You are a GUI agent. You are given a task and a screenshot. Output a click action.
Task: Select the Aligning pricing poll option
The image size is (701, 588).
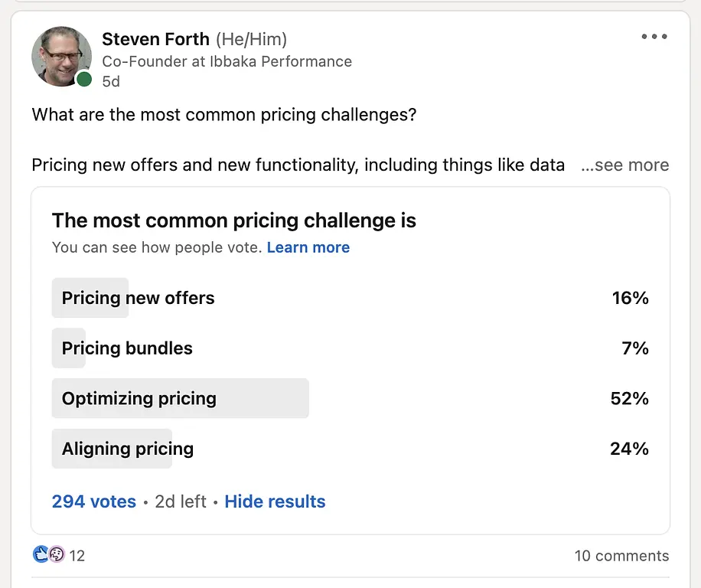[350, 449]
